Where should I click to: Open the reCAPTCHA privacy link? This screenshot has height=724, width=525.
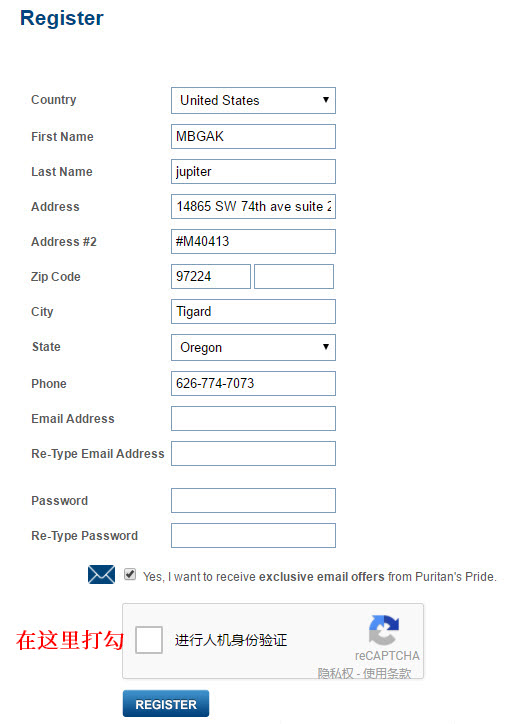(335, 673)
